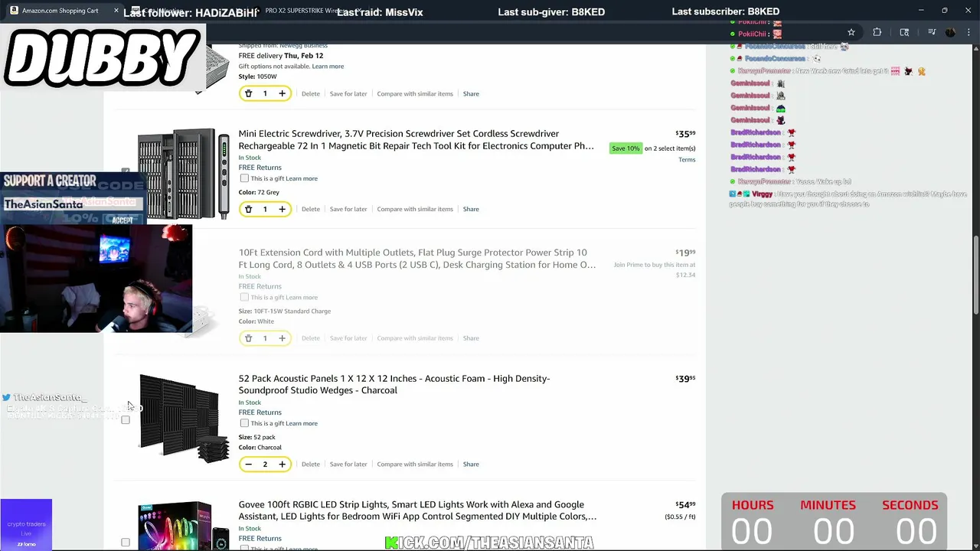Compare Acoustic Panels with similar items
This screenshot has height=551, width=980.
pyautogui.click(x=415, y=464)
